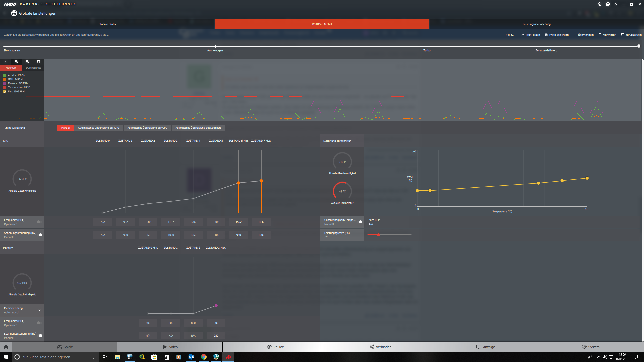Click the memory ZUSTAND 3 frequency field 900

216,323
